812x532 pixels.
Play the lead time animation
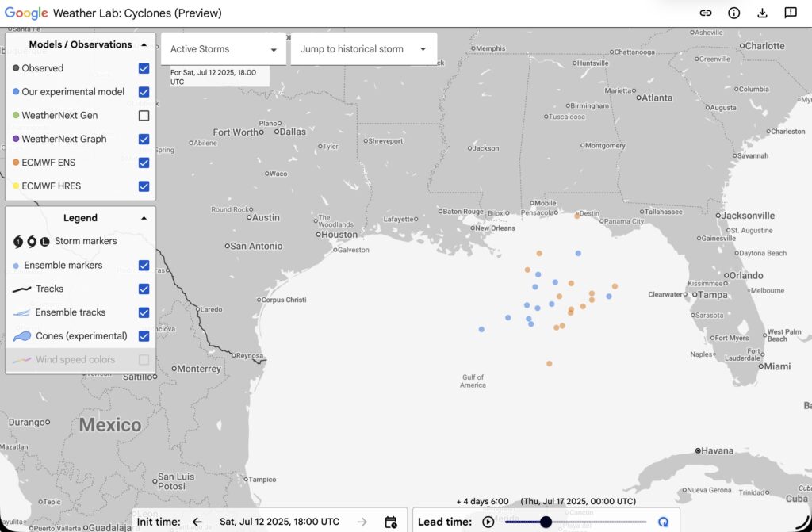488,522
